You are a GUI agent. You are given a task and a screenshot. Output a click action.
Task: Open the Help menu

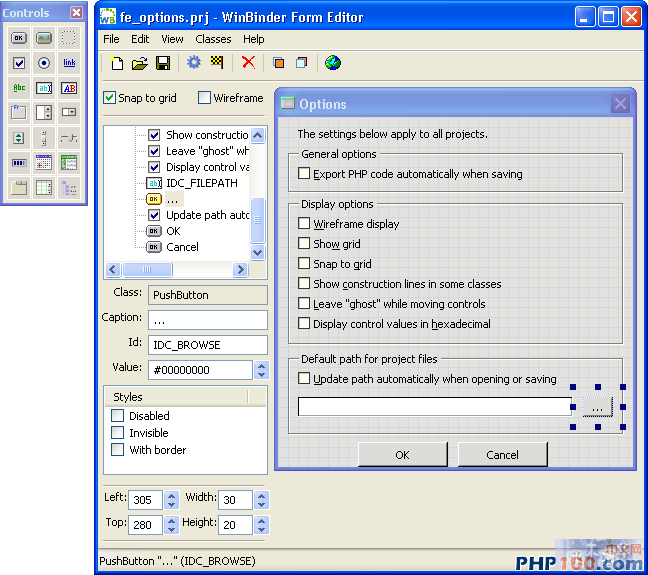coord(254,39)
